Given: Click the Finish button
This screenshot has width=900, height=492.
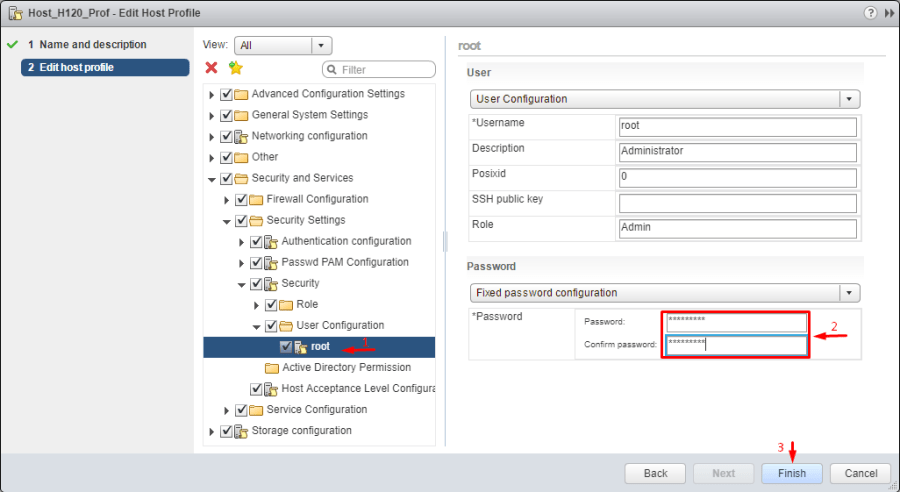Looking at the screenshot, I should click(x=791, y=473).
